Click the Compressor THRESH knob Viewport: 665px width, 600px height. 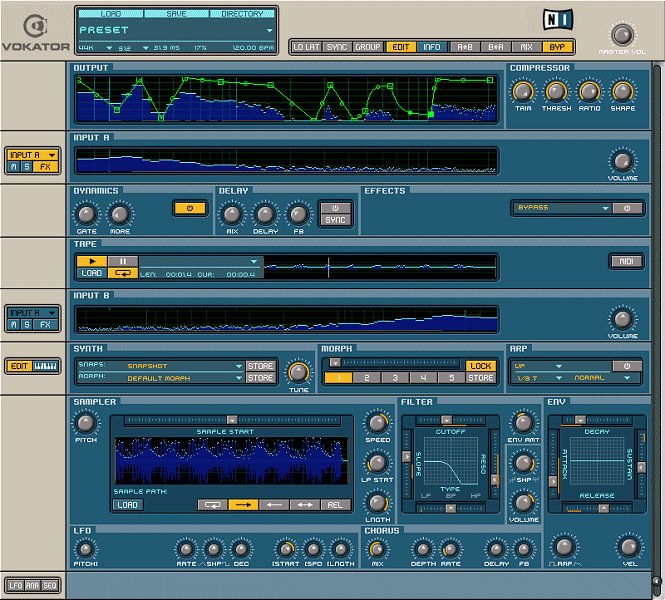(x=556, y=91)
